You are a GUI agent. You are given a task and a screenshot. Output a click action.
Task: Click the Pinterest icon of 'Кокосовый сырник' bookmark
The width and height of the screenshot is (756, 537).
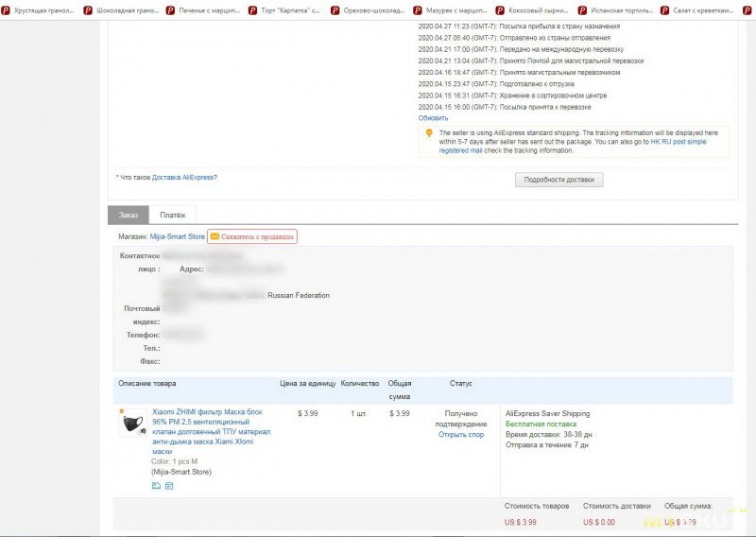pyautogui.click(x=500, y=10)
